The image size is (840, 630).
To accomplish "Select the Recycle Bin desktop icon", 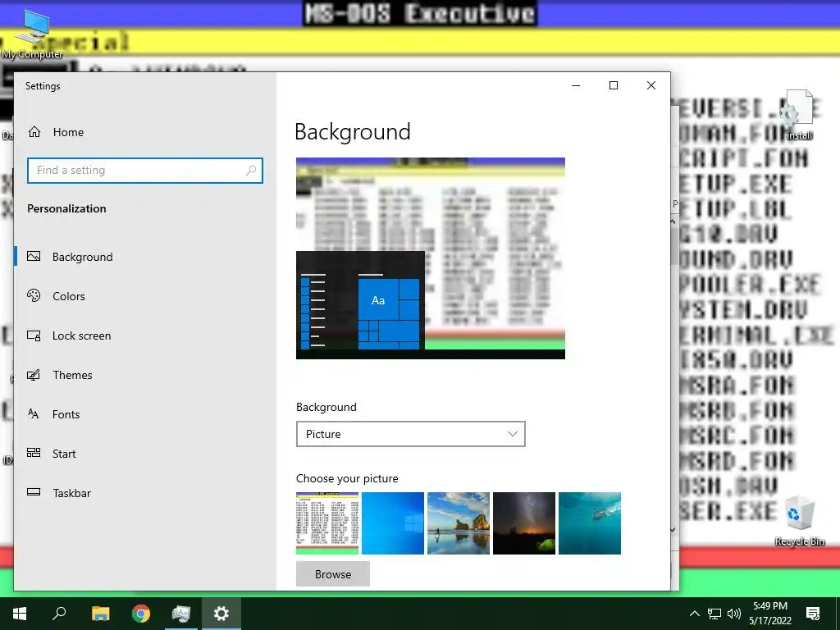I will click(799, 521).
